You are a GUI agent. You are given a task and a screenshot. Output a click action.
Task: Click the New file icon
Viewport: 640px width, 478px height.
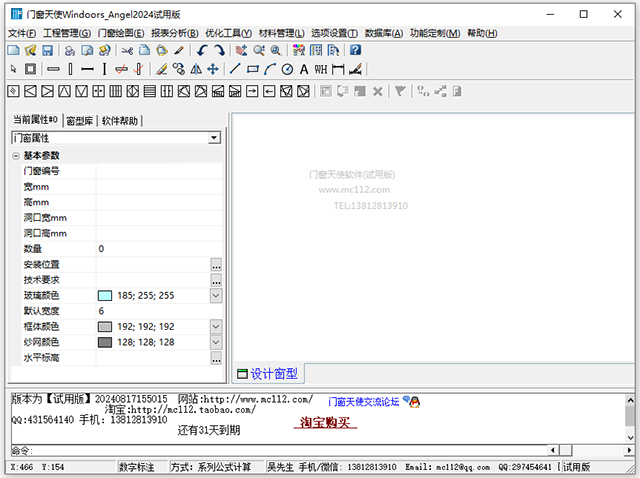13,50
